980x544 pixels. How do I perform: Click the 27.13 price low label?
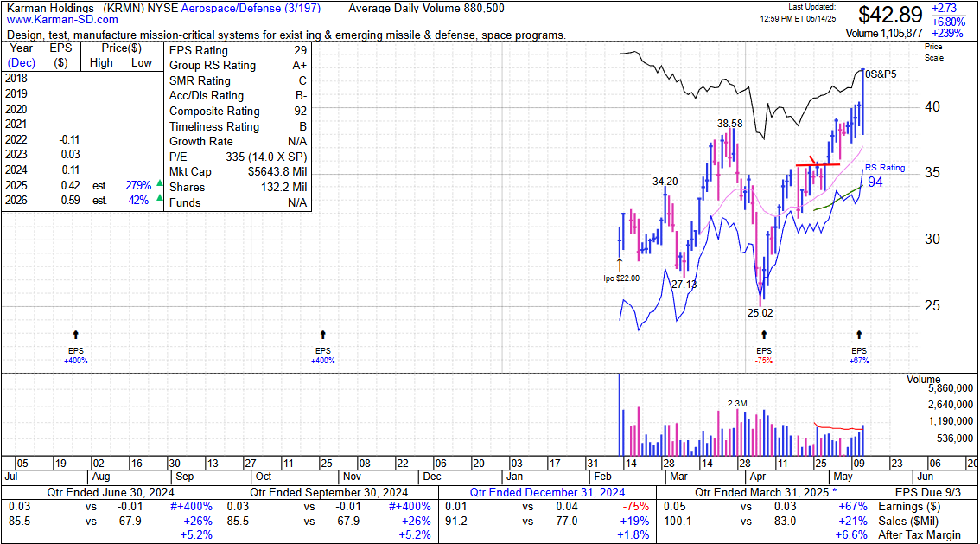coord(684,285)
